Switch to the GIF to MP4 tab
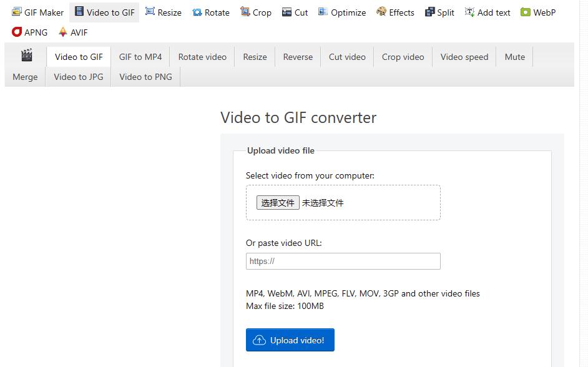The image size is (588, 367). [140, 56]
